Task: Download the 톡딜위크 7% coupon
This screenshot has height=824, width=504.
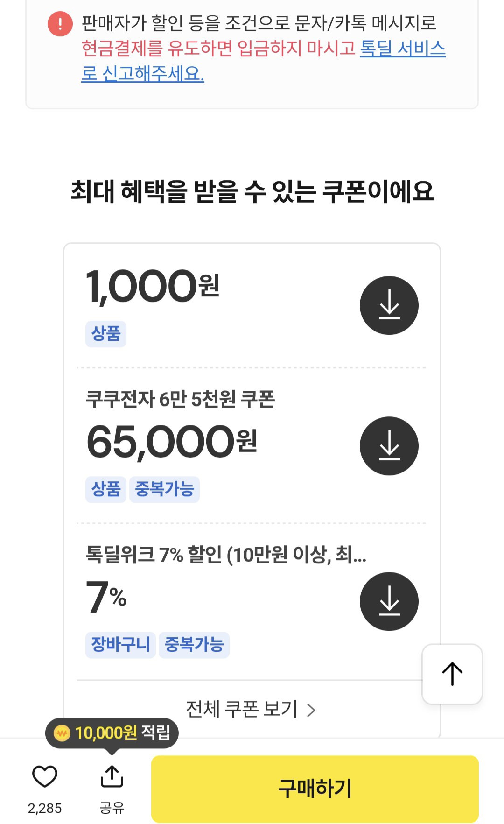Action: click(389, 601)
